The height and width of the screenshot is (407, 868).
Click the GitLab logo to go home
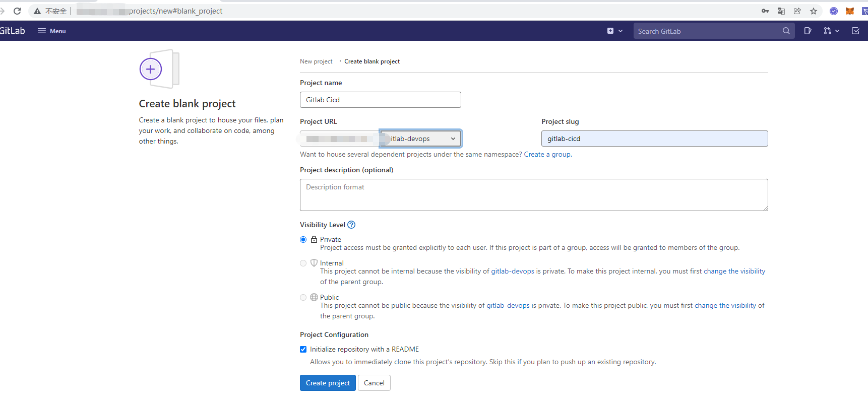(x=12, y=31)
